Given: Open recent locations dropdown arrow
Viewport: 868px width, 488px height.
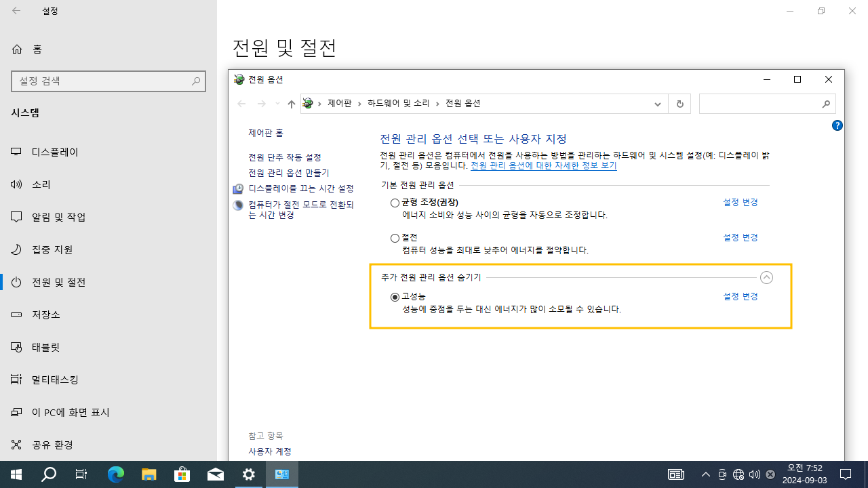Looking at the screenshot, I should click(x=277, y=104).
